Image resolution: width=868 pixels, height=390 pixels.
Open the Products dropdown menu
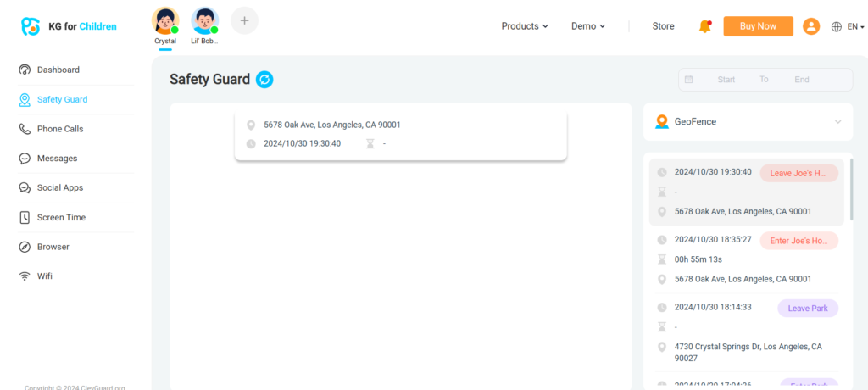coord(525,26)
